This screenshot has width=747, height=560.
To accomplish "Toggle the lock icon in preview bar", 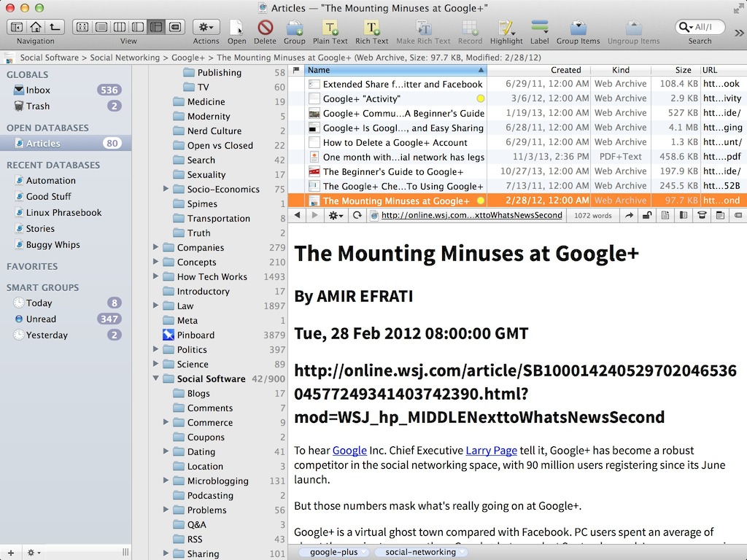I will pos(646,216).
